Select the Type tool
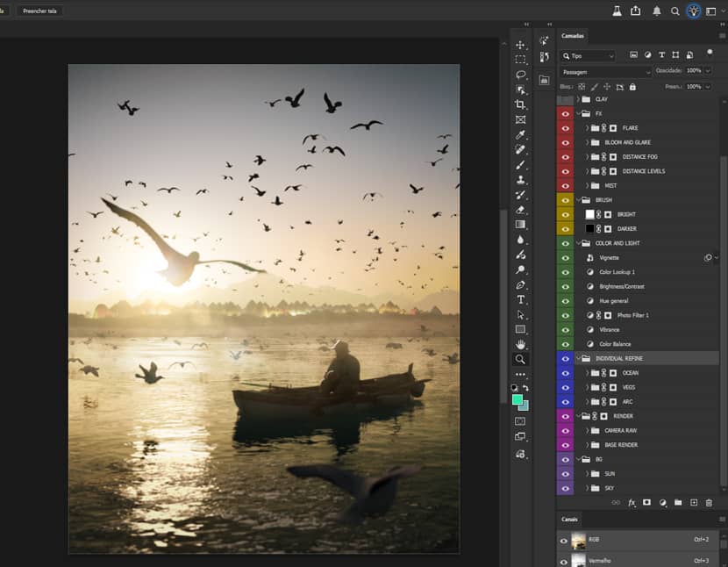The width and height of the screenshot is (728, 567). pos(520,301)
